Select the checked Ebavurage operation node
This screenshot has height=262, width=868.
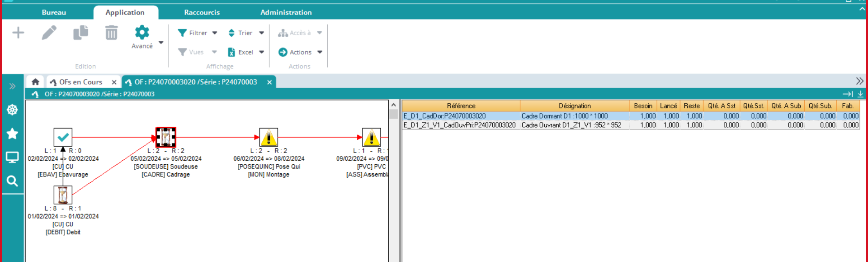[63, 137]
